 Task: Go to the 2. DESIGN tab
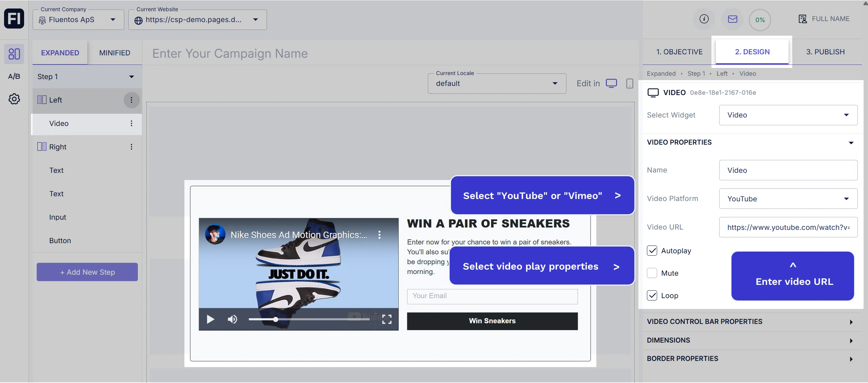tap(752, 52)
